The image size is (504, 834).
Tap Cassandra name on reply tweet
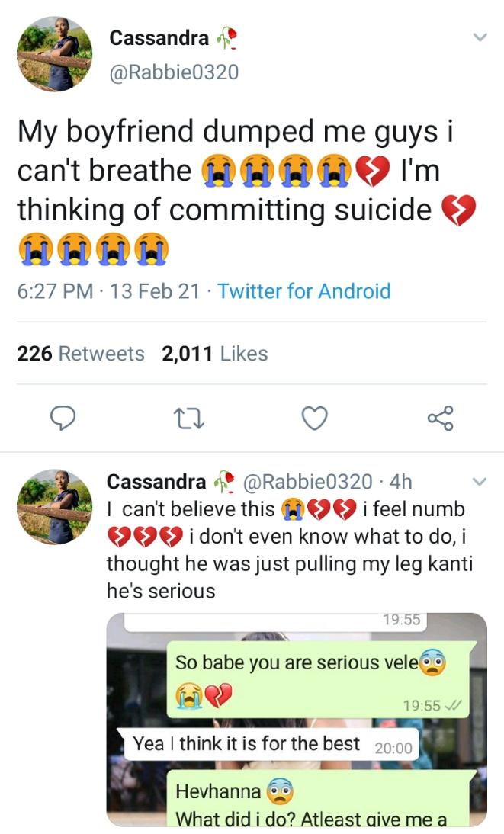pos(156,482)
